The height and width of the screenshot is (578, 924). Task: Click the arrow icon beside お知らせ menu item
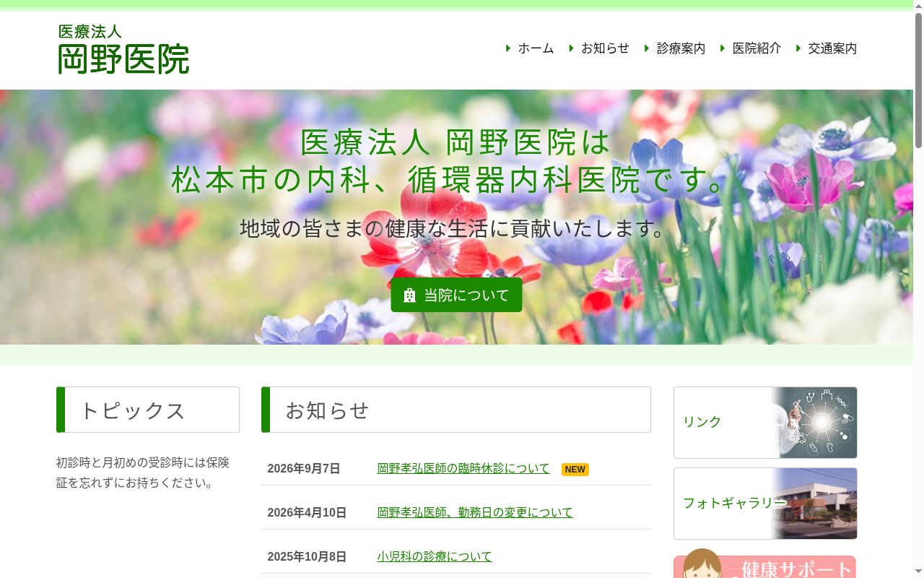[571, 48]
